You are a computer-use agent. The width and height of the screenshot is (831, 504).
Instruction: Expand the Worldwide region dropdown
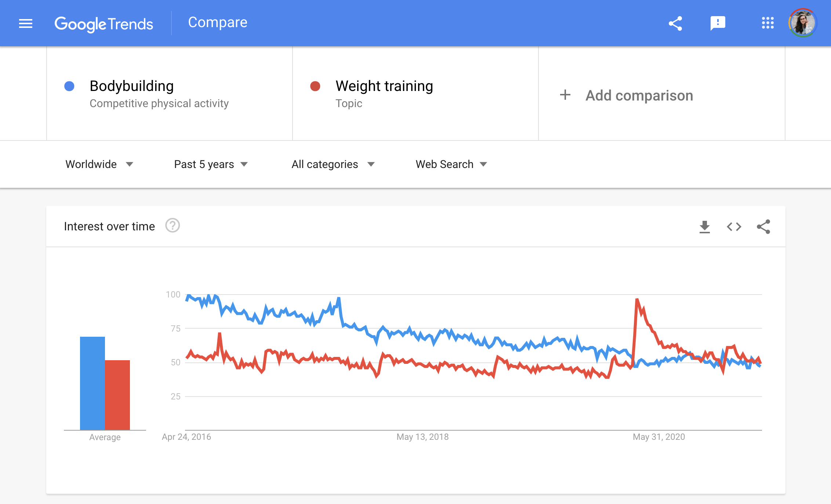tap(99, 164)
